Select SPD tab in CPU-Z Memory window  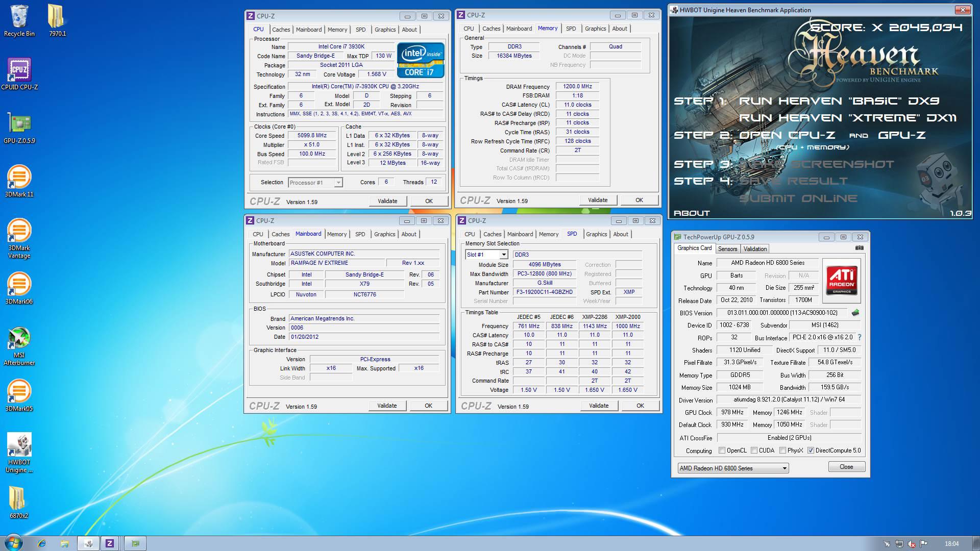tap(571, 29)
